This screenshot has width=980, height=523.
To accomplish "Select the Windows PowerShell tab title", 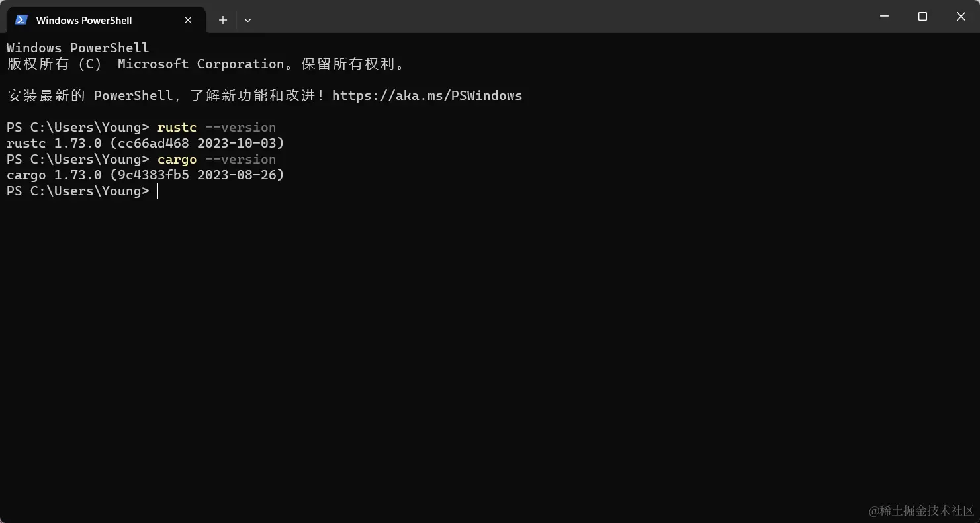I will pos(84,20).
